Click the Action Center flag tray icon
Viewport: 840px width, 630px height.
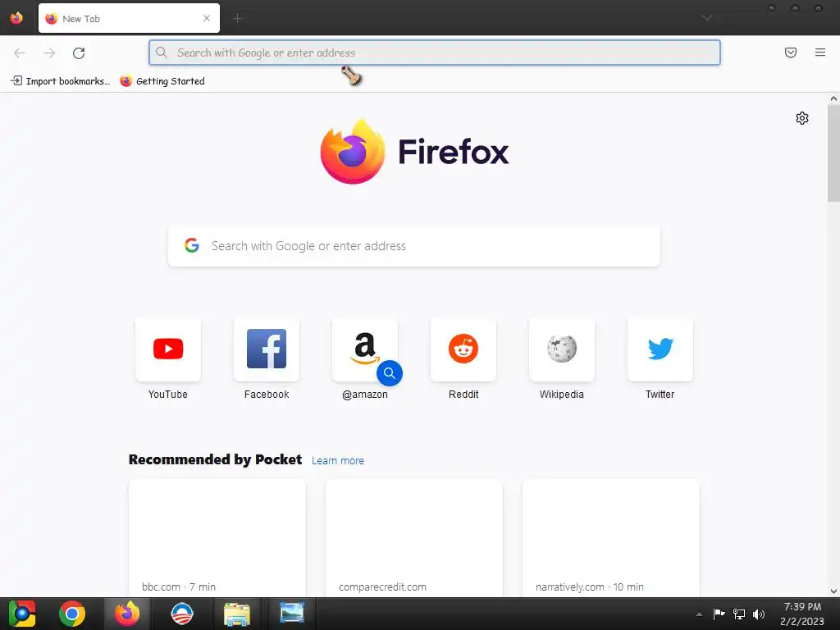click(x=719, y=614)
